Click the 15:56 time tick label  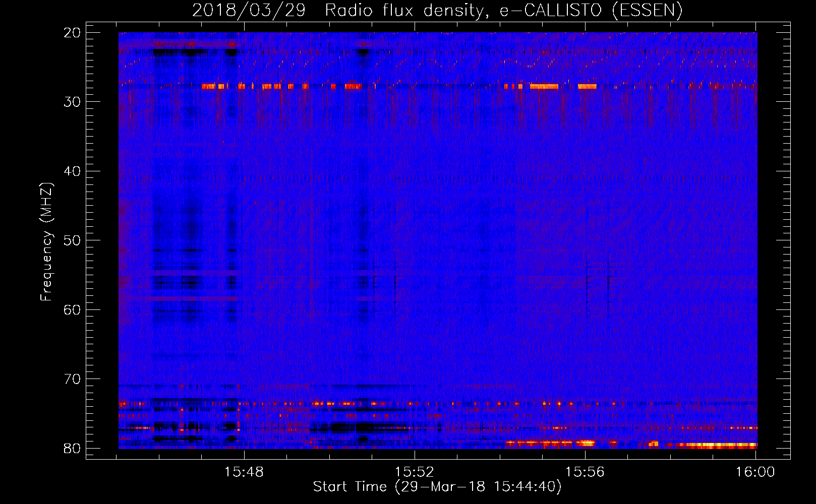click(x=585, y=472)
